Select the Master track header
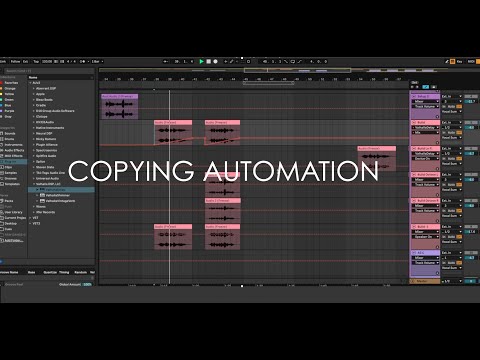Viewport: 480px width, 360px height. [425, 281]
